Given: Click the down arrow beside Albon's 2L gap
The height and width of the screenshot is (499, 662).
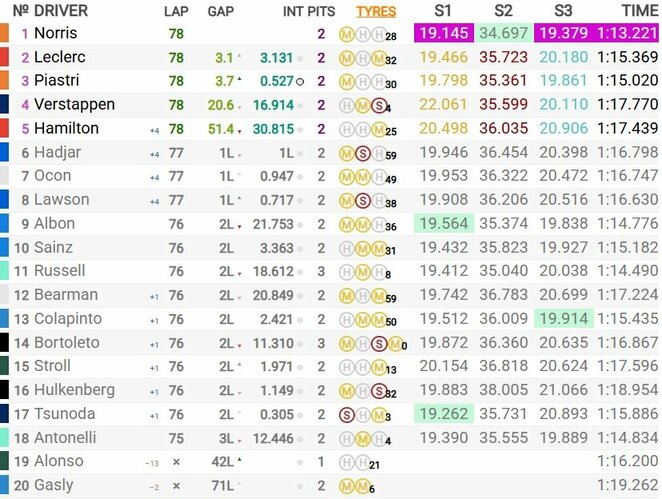Looking at the screenshot, I should [239, 227].
